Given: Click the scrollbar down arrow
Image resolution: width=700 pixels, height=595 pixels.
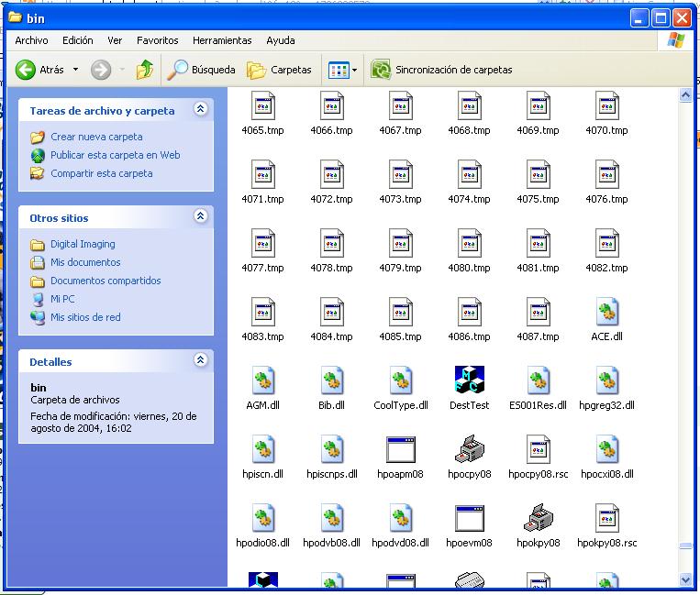Looking at the screenshot, I should point(685,579).
